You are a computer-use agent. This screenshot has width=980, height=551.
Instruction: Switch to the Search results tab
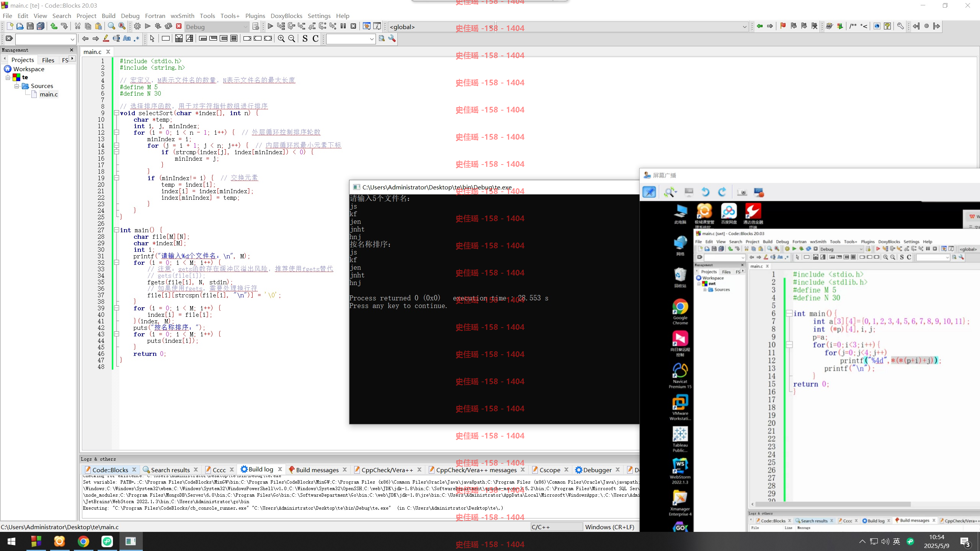(x=170, y=470)
